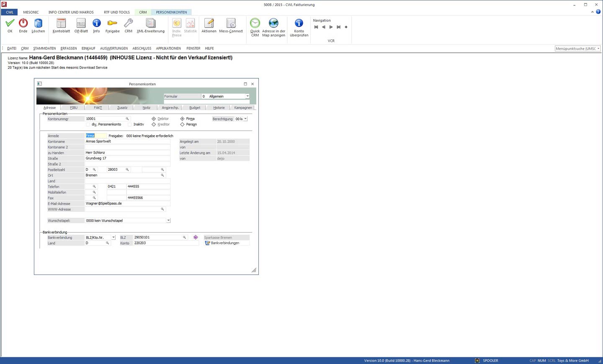Click the Kontonummer search magnifier
The image size is (603, 364).
(127, 119)
